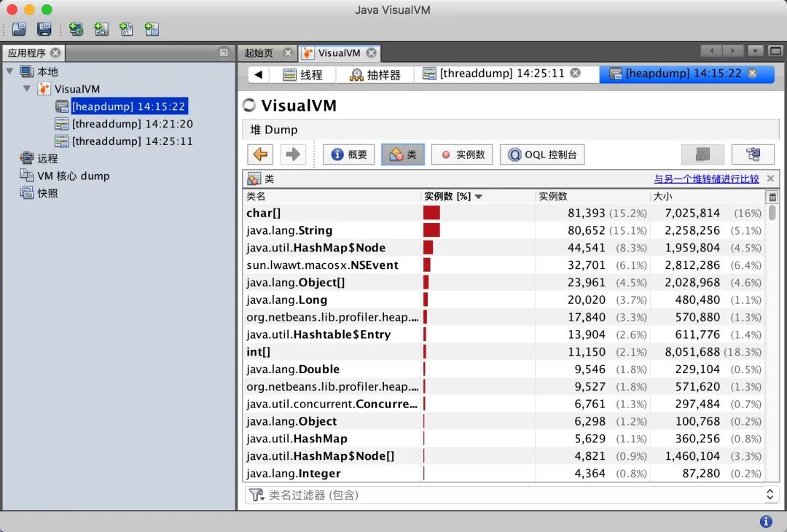This screenshot has width=787, height=532.
Task: Click 与另一个堆转储进行比较 link
Action: tap(706, 179)
